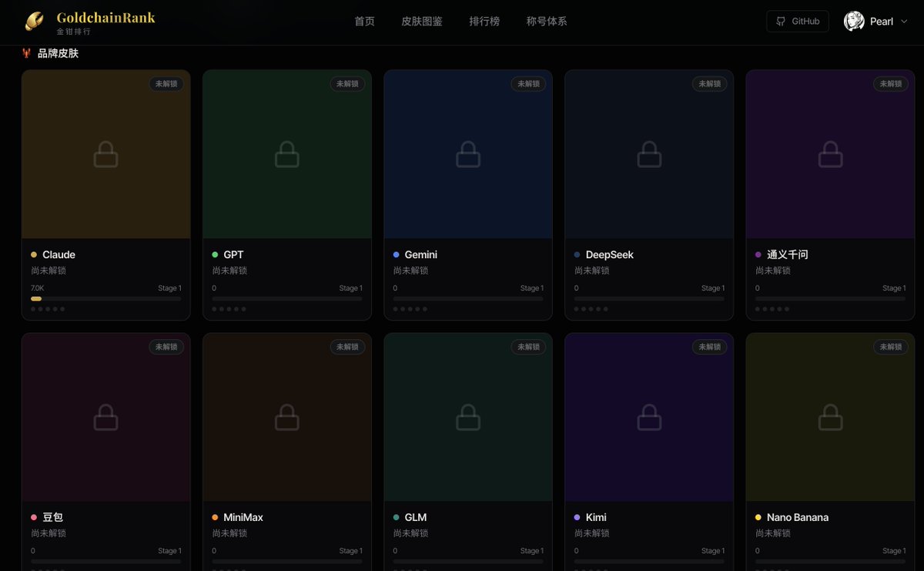Click the yellow dot beside Nano Banana
Viewport: 924px width, 571px height.
pyautogui.click(x=758, y=517)
